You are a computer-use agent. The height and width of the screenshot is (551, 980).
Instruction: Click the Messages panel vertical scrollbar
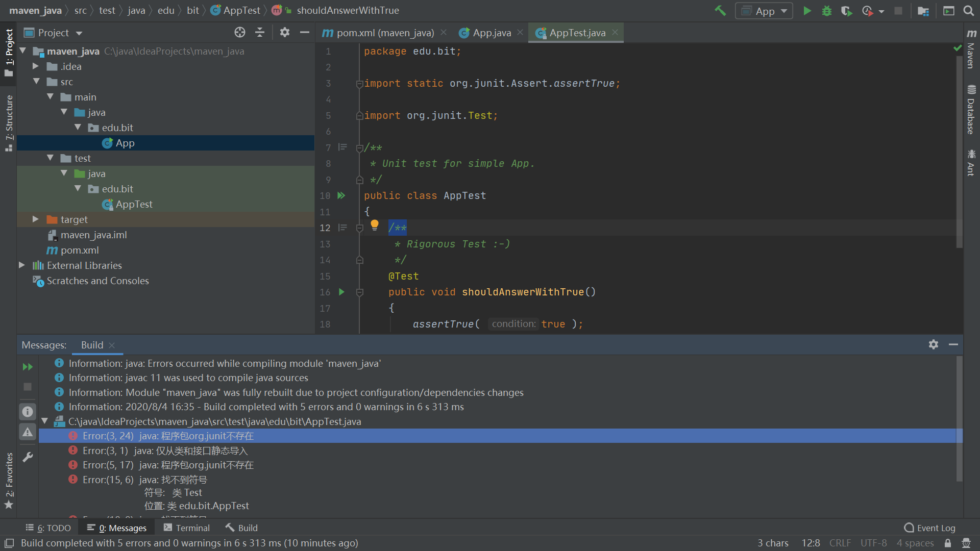tap(959, 418)
